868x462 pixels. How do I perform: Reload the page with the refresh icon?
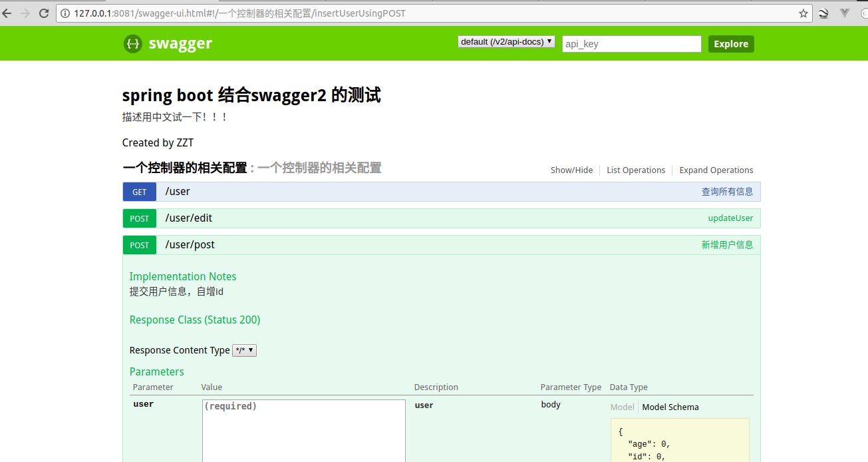coord(44,13)
